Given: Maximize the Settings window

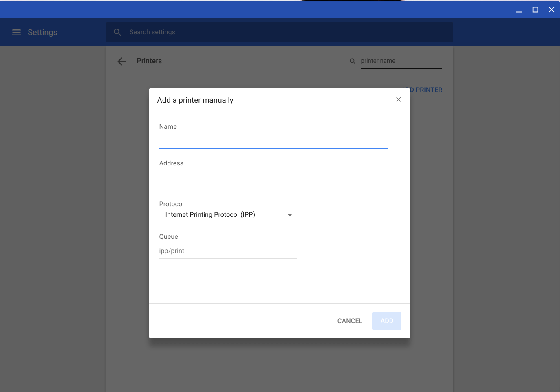Looking at the screenshot, I should (535, 10).
